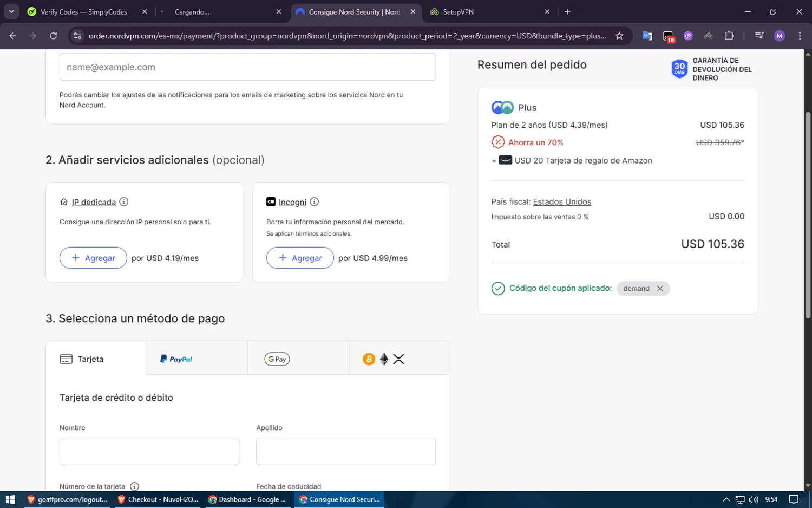Screen dimensions: 812x508
Task: Click the page vertical scrollbar
Action: point(808,215)
